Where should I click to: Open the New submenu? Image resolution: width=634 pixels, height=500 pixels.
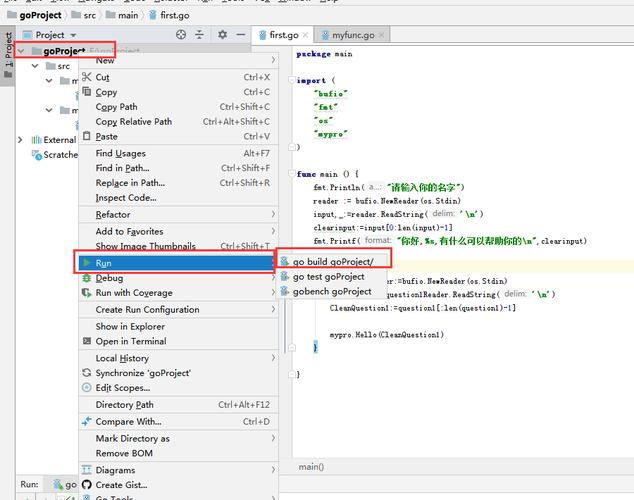pos(178,61)
